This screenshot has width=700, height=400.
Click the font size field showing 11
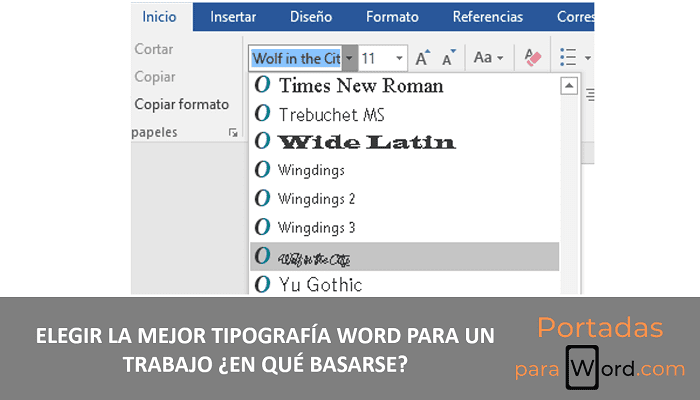click(375, 58)
